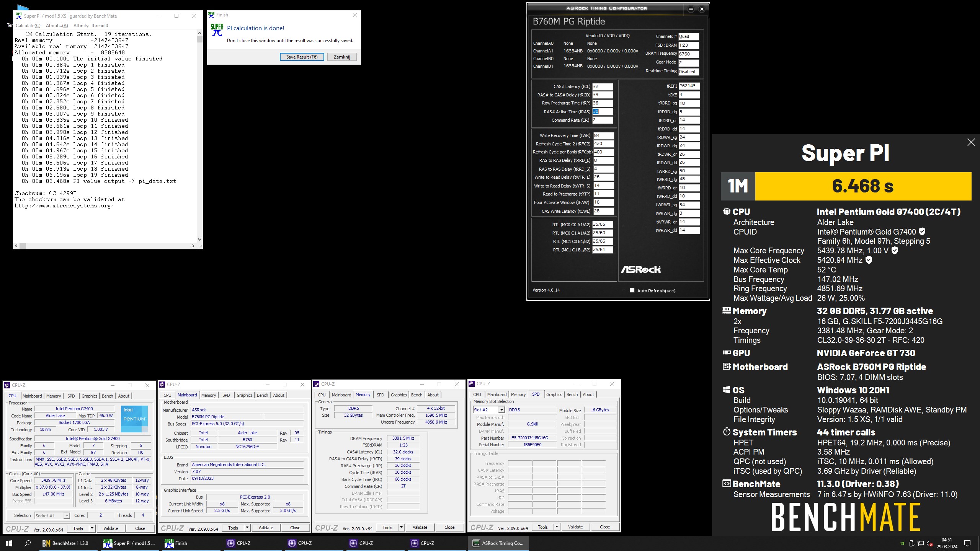Click the USB safely remove tray icon
Screen dimensions: 980x551
coord(911,543)
